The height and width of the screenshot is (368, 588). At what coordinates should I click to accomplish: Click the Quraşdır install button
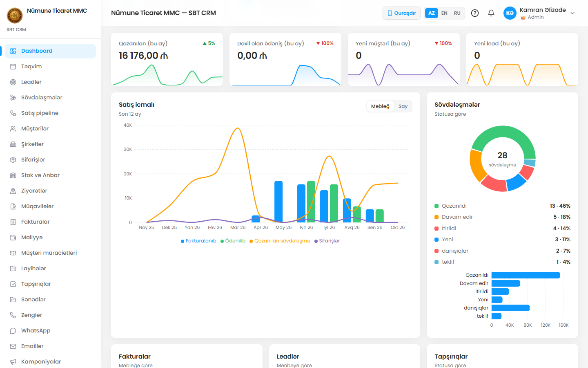click(x=401, y=13)
